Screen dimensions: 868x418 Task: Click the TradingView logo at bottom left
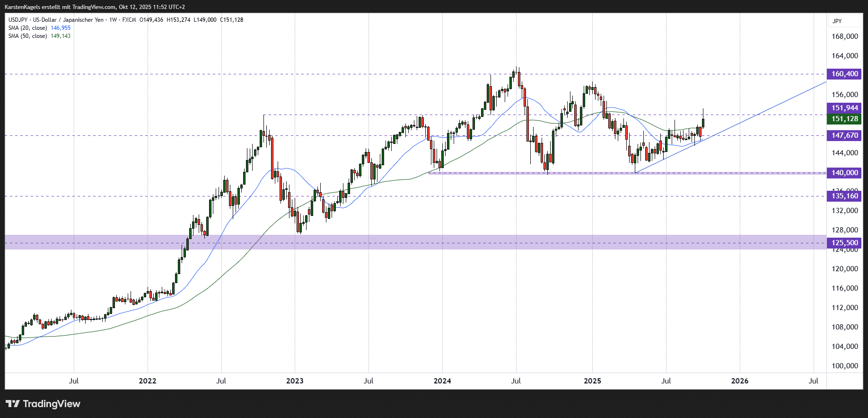43,404
